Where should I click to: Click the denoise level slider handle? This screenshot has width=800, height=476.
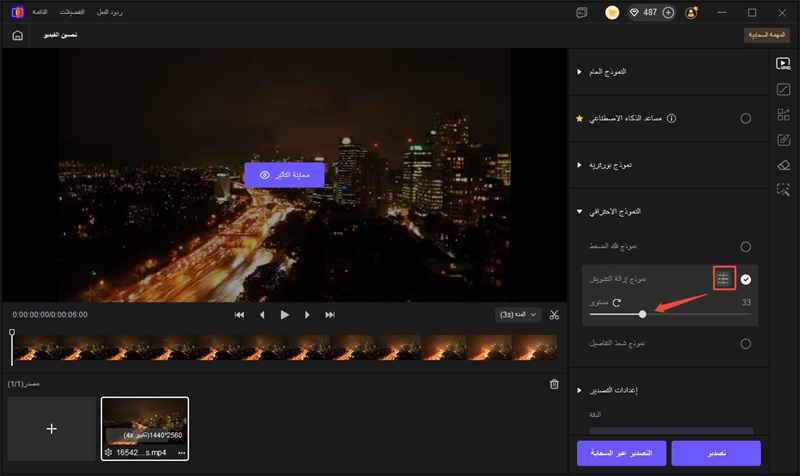click(642, 314)
